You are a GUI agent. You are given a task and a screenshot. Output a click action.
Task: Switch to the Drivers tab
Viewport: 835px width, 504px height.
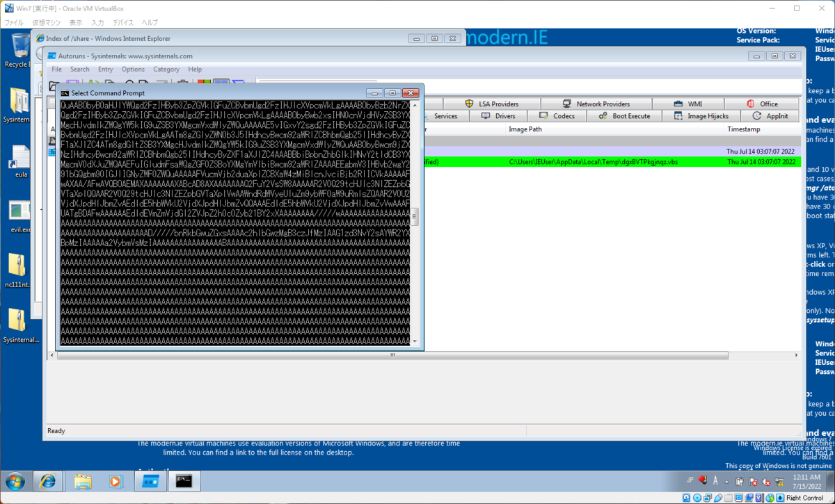coord(498,116)
